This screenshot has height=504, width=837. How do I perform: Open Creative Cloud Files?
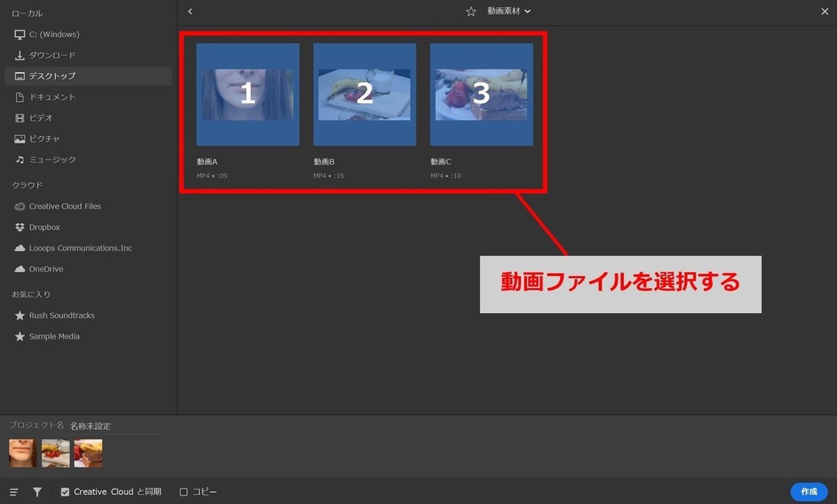63,206
